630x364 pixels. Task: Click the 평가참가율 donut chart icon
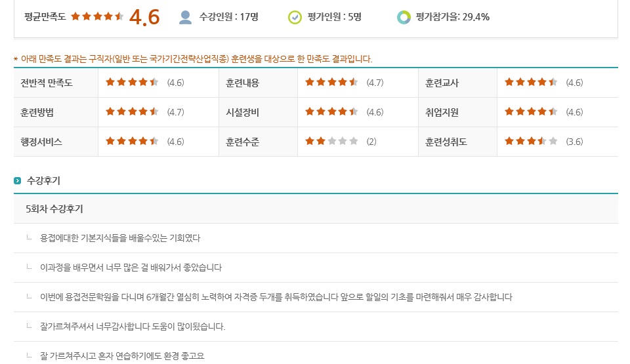404,17
